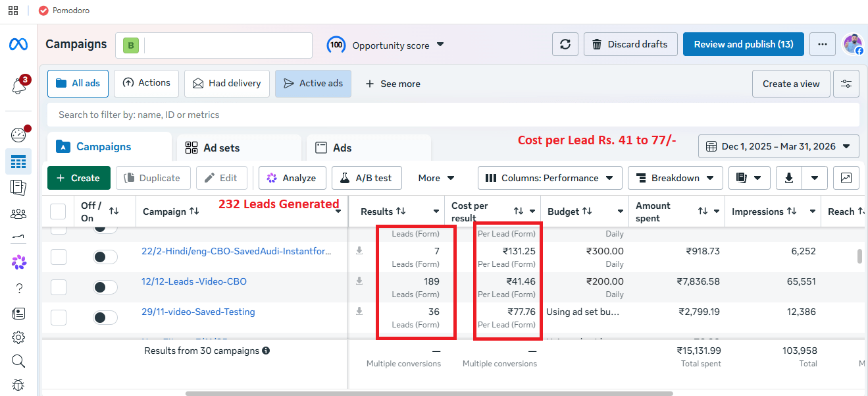Switch to the Ad sets tab
This screenshot has width=868, height=396.
click(238, 148)
